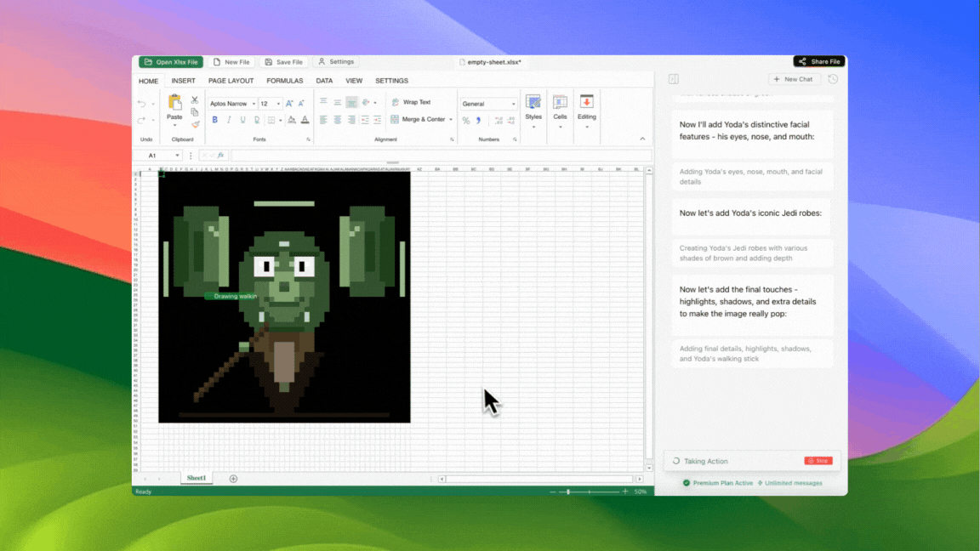The width and height of the screenshot is (980, 551).
Task: Switch to the FORMULAS tab
Action: point(284,81)
